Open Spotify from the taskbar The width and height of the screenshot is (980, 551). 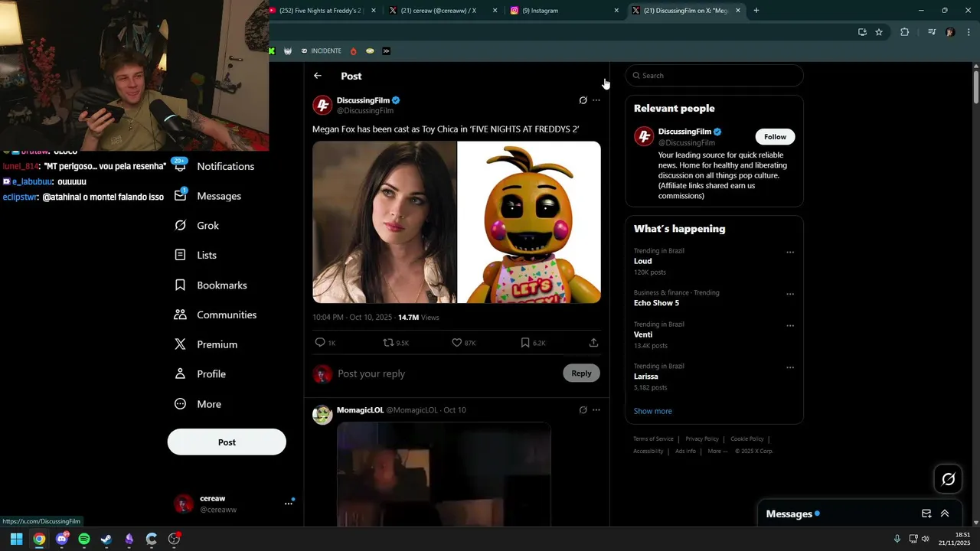click(x=84, y=539)
